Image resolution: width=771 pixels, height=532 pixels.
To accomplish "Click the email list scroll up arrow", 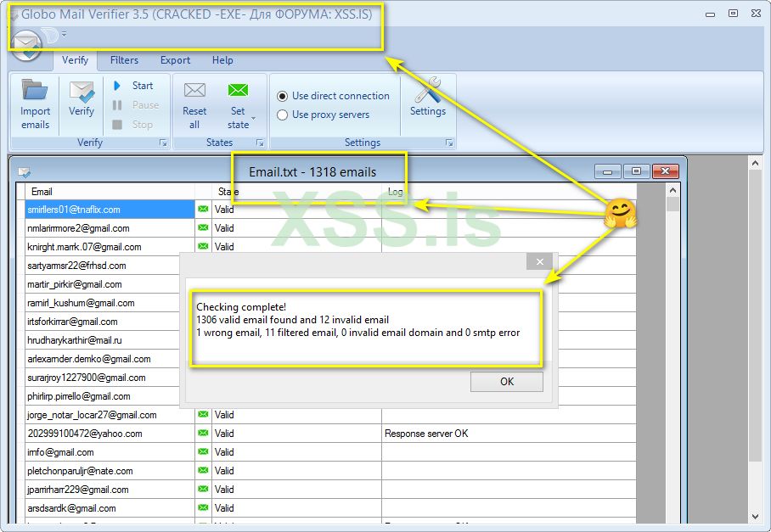I will 673,191.
